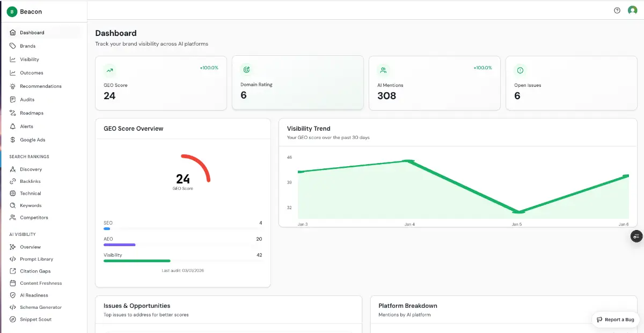Click the Beacon logo icon
644x333 pixels.
pyautogui.click(x=12, y=11)
